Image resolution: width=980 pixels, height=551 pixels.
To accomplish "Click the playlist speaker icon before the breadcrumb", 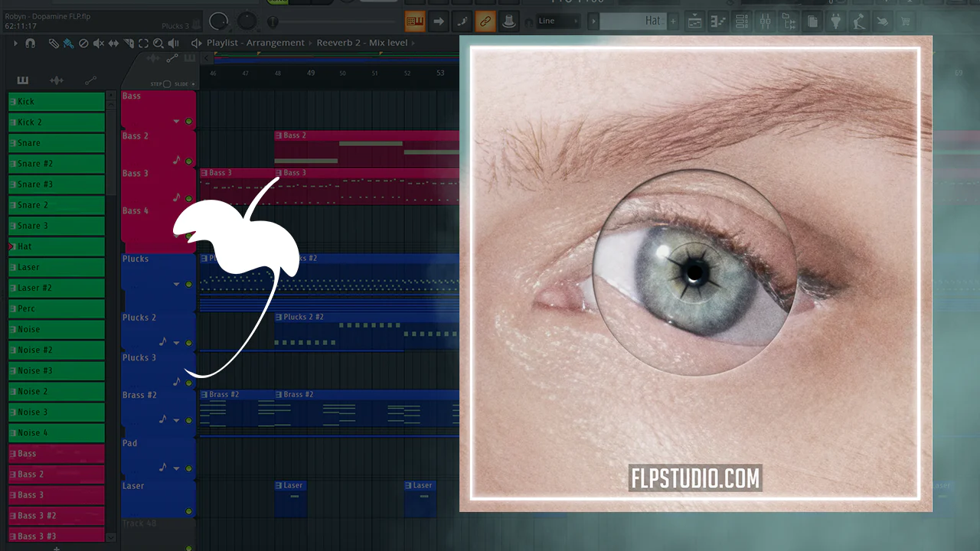I will coord(196,44).
